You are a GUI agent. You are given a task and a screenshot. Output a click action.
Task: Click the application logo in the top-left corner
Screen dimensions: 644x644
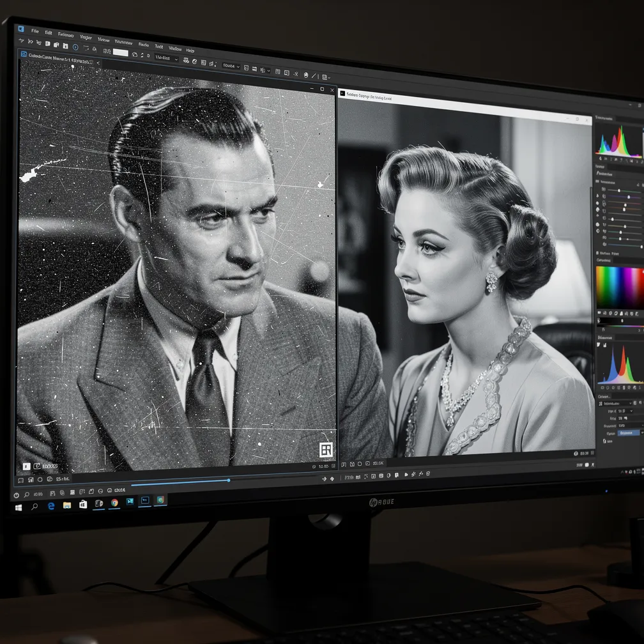pos(20,29)
